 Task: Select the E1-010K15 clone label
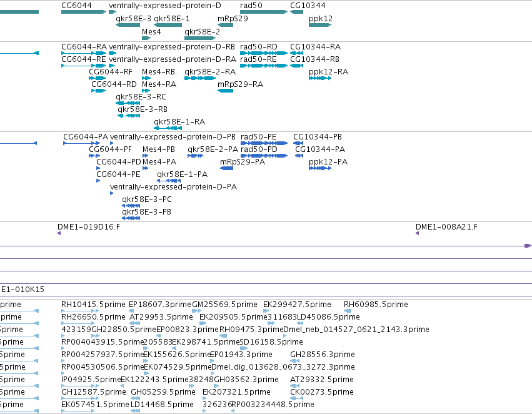23,290
